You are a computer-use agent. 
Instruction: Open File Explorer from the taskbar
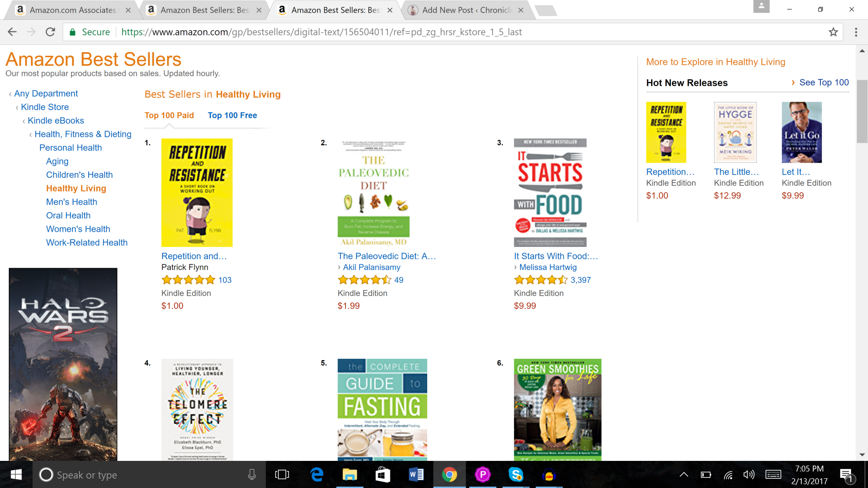(350, 475)
